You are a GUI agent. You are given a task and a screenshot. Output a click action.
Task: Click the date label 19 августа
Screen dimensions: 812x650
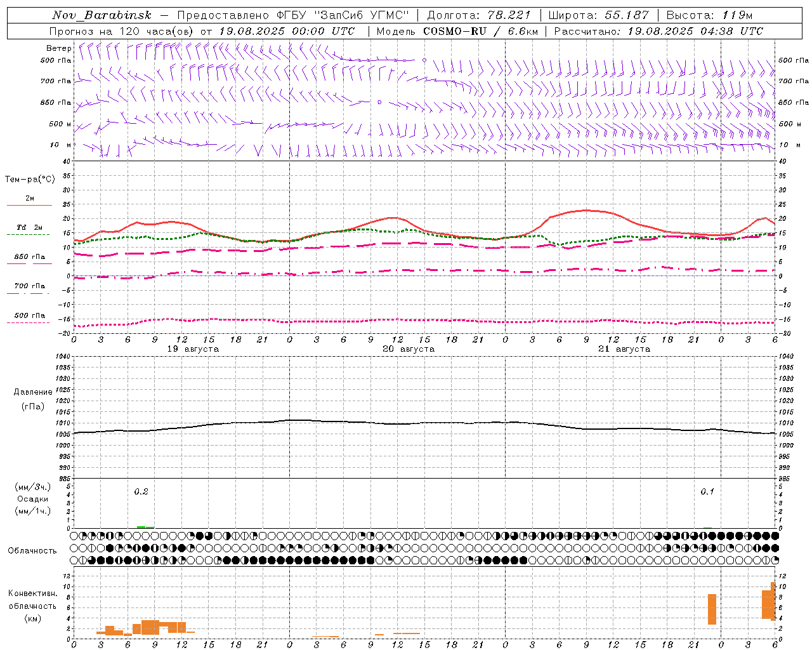coord(193,349)
